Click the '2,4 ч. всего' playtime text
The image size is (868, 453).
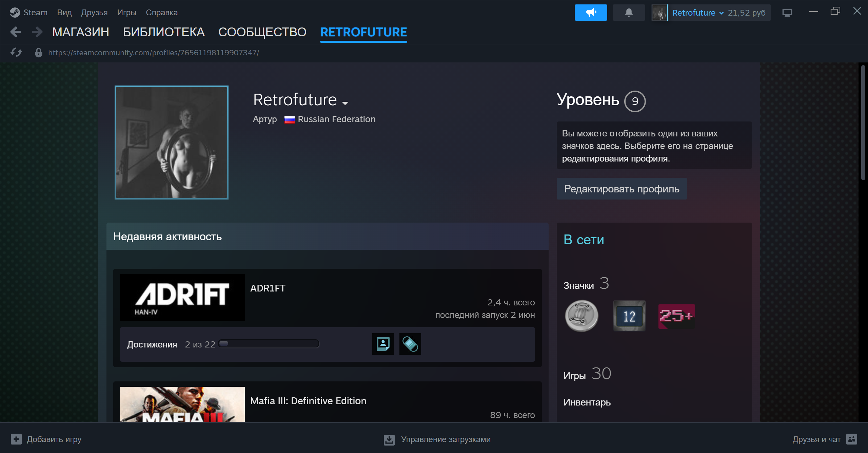click(x=511, y=302)
